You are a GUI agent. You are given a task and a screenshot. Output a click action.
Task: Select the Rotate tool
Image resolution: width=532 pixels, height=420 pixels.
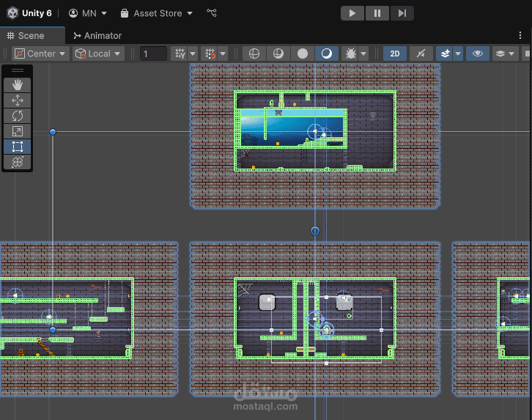(x=18, y=116)
